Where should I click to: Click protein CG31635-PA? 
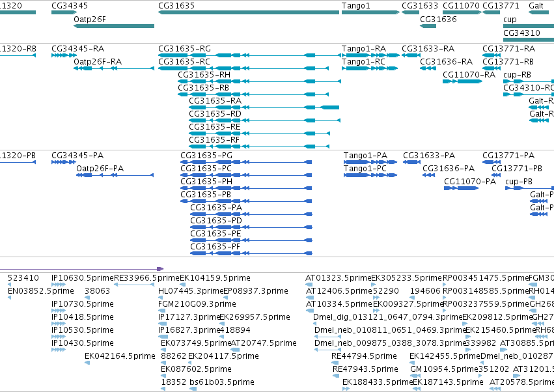[x=251, y=214]
